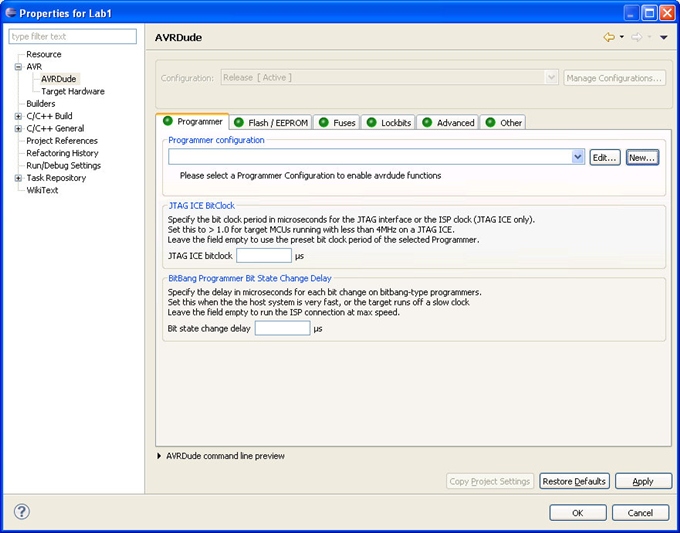Click the back navigation arrow icon
680x533 pixels.
pyautogui.click(x=608, y=37)
